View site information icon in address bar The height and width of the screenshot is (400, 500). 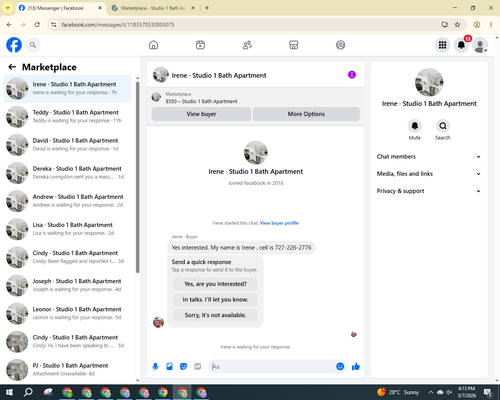(54, 25)
